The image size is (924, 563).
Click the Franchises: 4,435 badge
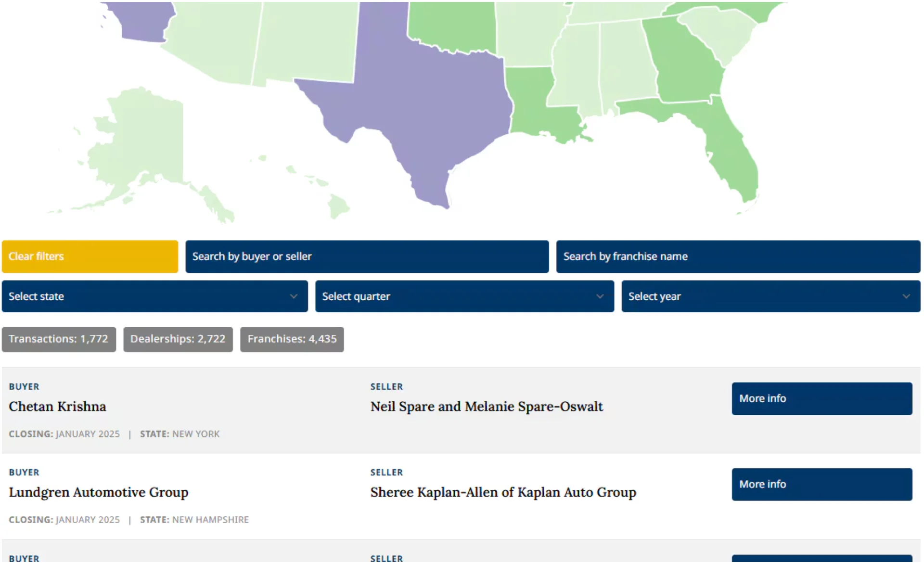[x=292, y=339]
